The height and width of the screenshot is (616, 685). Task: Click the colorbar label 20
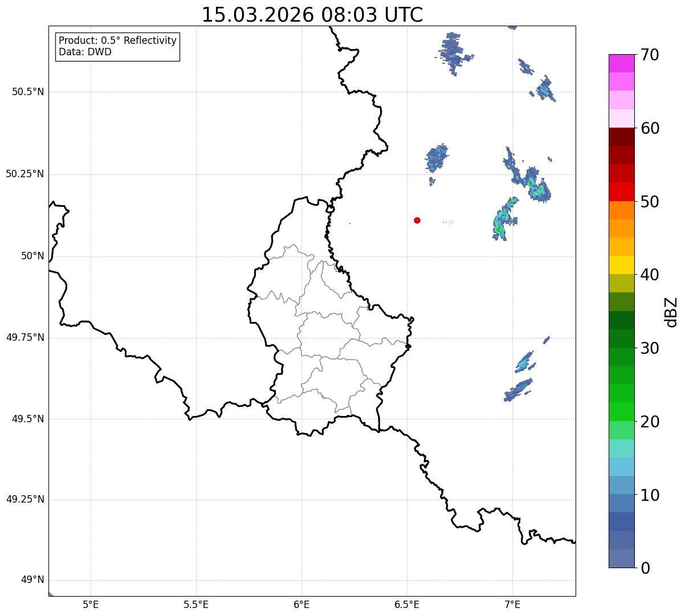650,422
